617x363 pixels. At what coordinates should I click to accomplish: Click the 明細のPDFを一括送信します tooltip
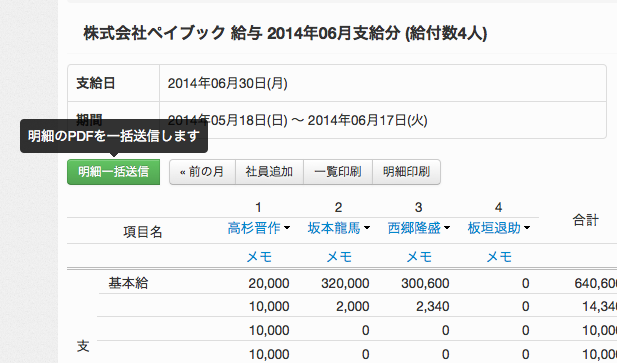pyautogui.click(x=114, y=136)
